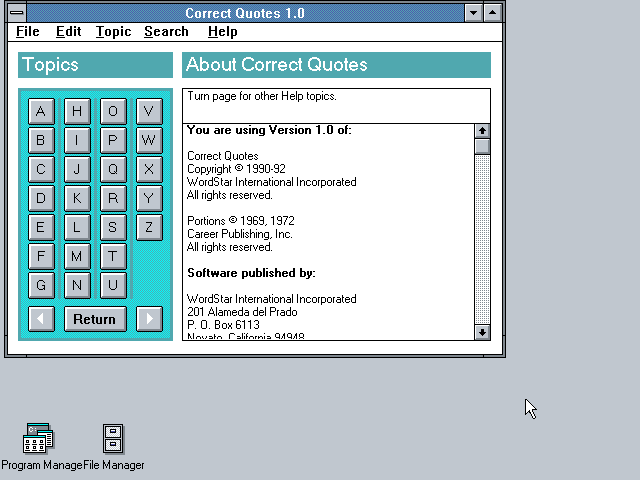Select topic letter V
The image size is (640, 480).
click(x=149, y=111)
